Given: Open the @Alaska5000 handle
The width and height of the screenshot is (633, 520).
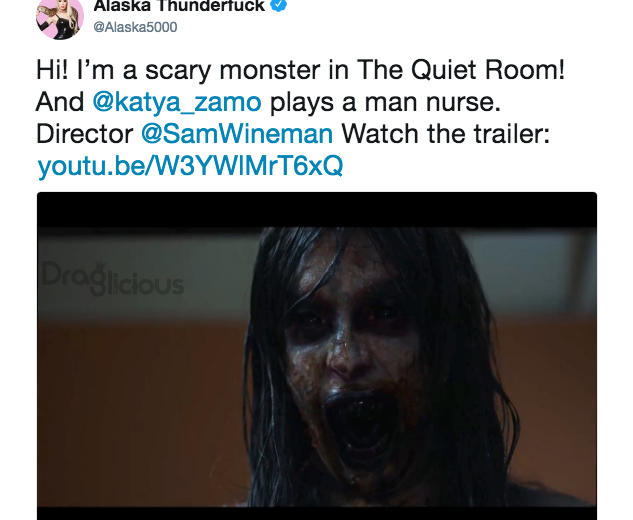Looking at the screenshot, I should 135,27.
